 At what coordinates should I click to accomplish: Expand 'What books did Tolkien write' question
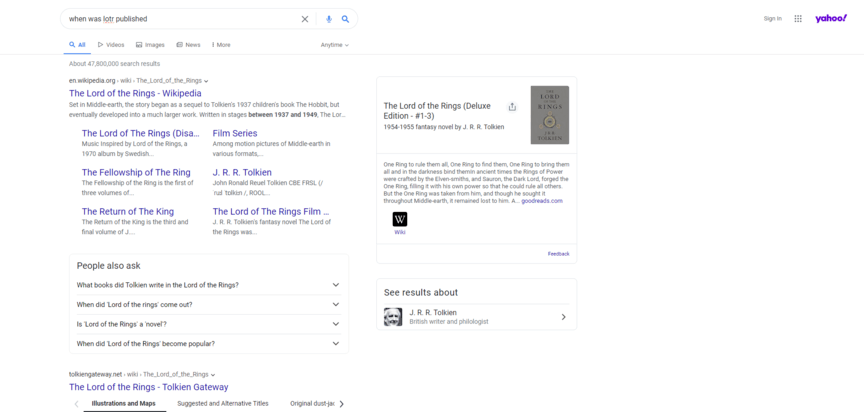(209, 285)
